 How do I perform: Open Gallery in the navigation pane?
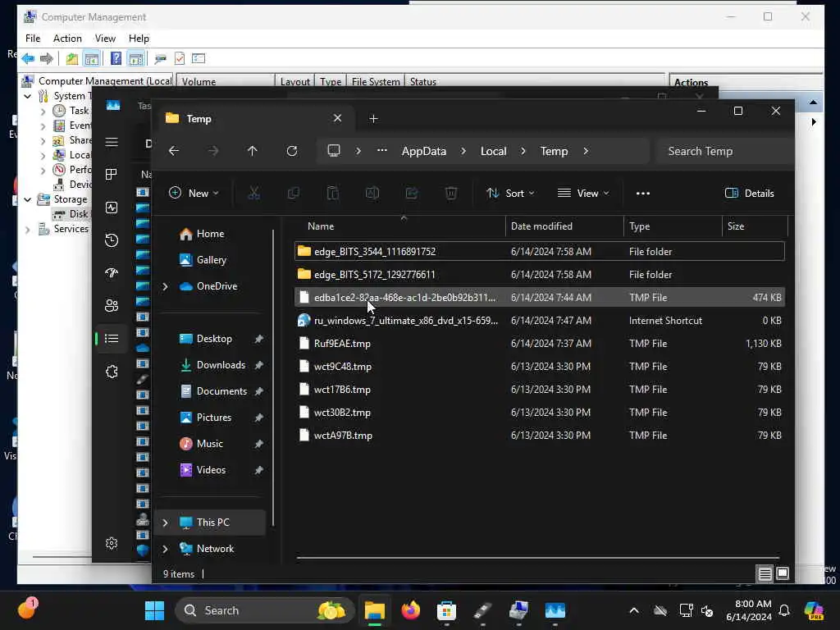pos(203,260)
